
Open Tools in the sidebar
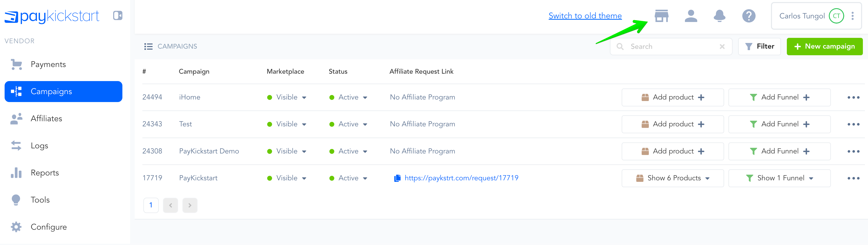(x=63, y=200)
